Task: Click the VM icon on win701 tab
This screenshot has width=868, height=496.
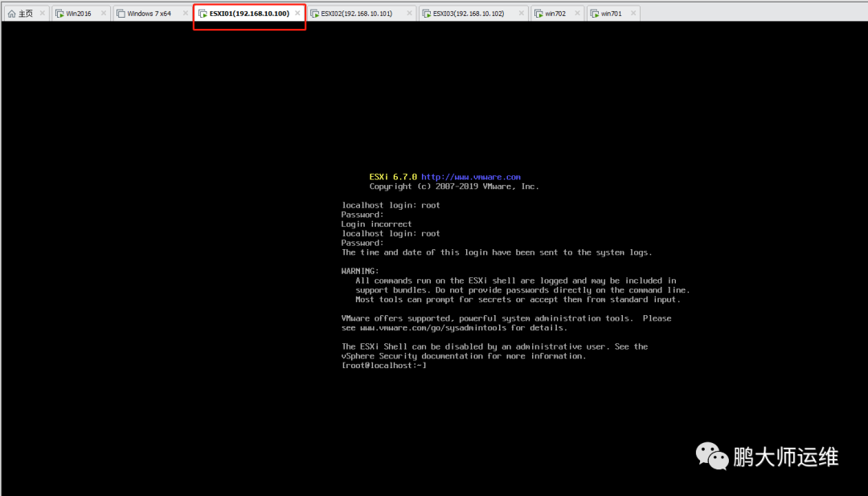Action: [x=595, y=14]
